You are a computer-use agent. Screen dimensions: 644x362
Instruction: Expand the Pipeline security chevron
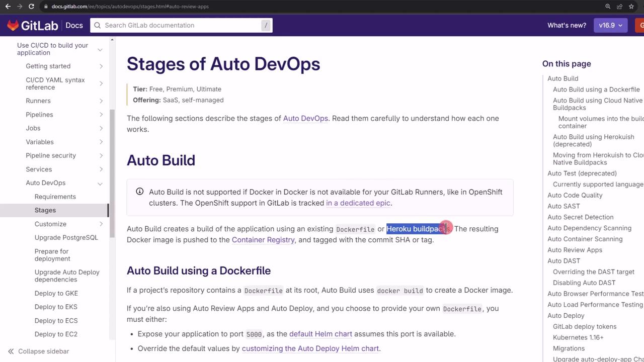click(x=101, y=156)
